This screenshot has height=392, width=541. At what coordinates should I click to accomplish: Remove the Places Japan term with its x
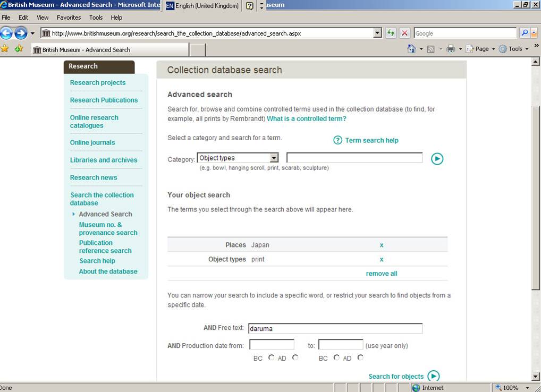(x=382, y=245)
